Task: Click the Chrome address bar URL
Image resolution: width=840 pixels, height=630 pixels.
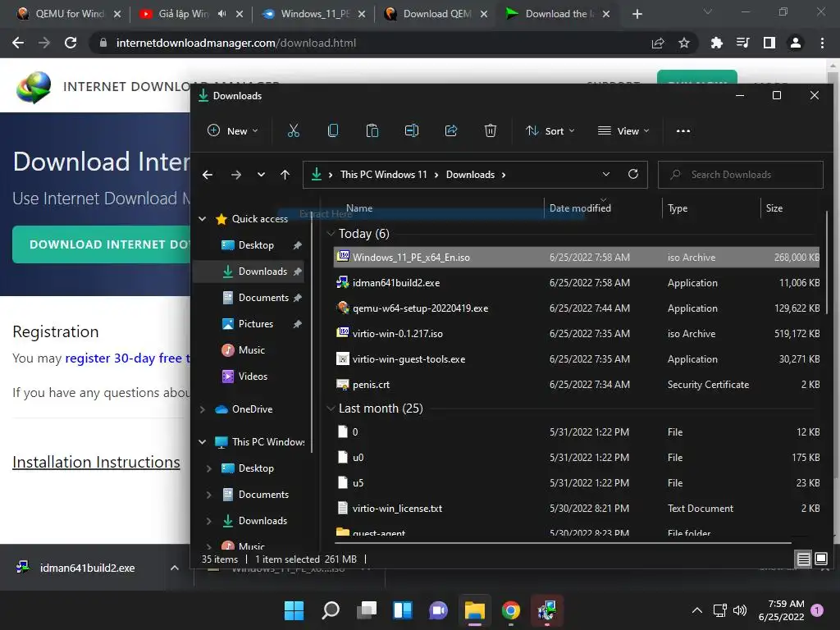Action: 235,43
